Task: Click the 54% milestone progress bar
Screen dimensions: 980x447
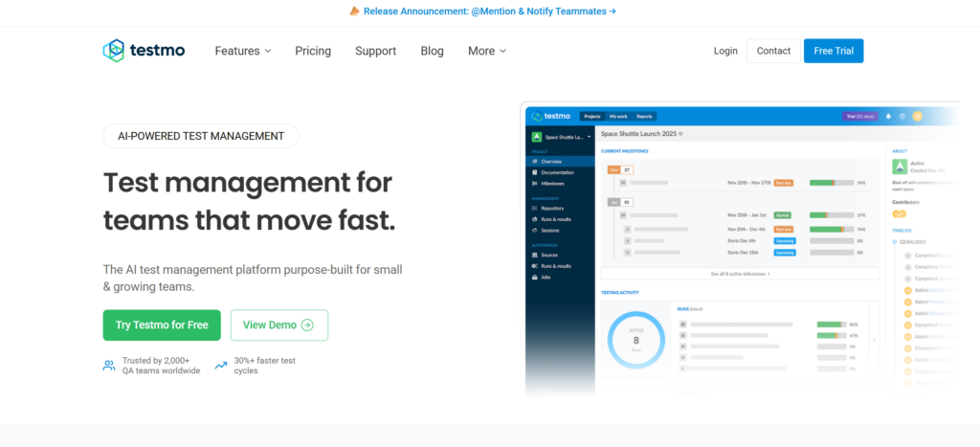Action: pyautogui.click(x=832, y=183)
